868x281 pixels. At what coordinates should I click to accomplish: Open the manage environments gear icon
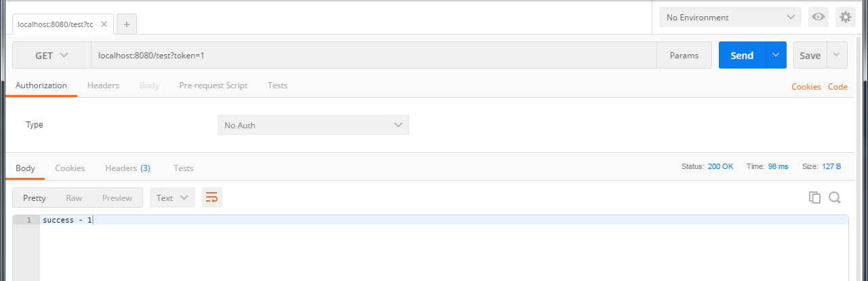[845, 17]
